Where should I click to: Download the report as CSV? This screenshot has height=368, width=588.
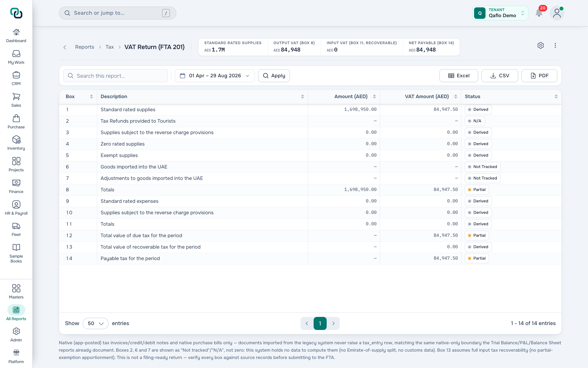500,76
